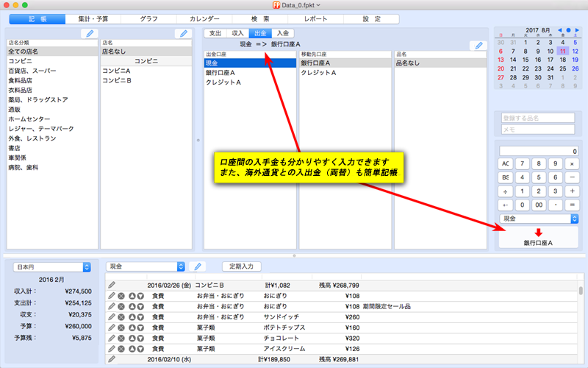588x368 pixels.
Task: Delete the ポテトチップス row
Action: click(x=121, y=328)
